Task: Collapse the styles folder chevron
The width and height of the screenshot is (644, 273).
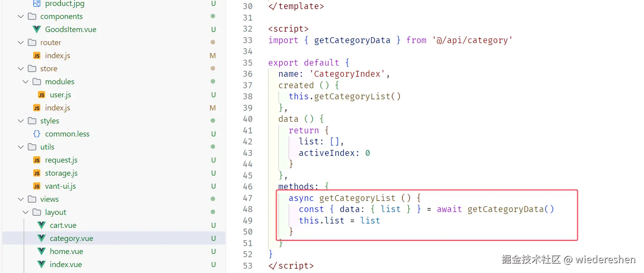Action: [21, 121]
